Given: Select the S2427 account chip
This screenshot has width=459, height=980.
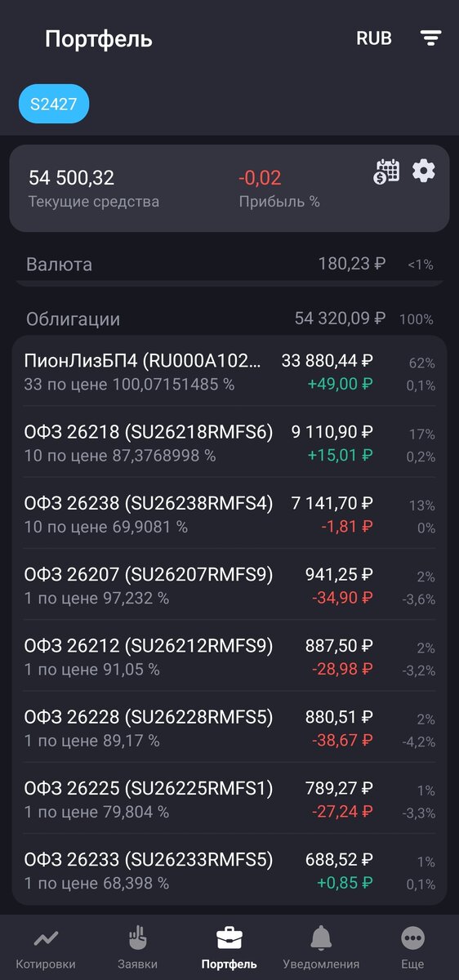Looking at the screenshot, I should (x=54, y=105).
